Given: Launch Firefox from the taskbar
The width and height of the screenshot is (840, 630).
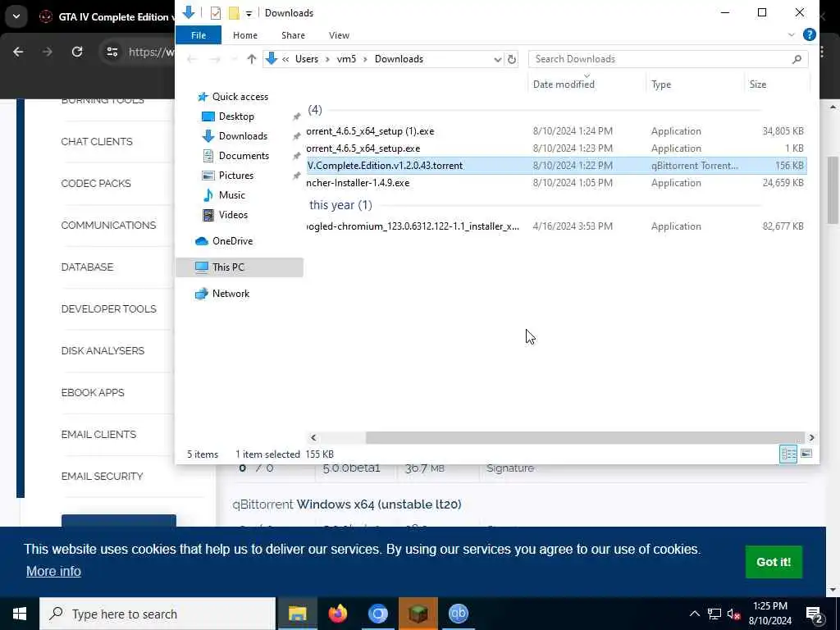Looking at the screenshot, I should pos(337,614).
